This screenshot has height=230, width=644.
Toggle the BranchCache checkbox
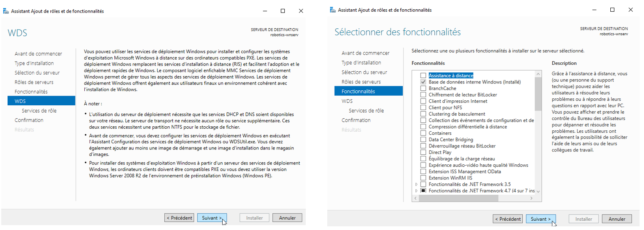coord(423,88)
